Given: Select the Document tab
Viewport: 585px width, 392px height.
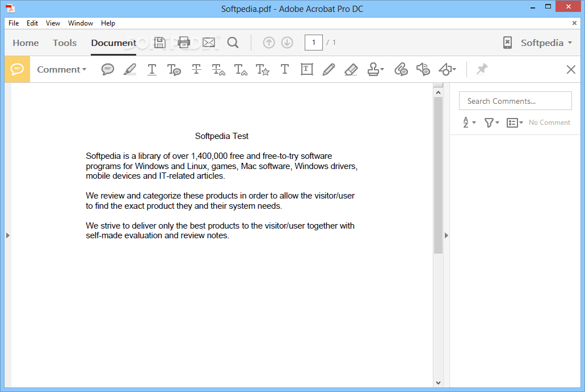Looking at the screenshot, I should 113,43.
